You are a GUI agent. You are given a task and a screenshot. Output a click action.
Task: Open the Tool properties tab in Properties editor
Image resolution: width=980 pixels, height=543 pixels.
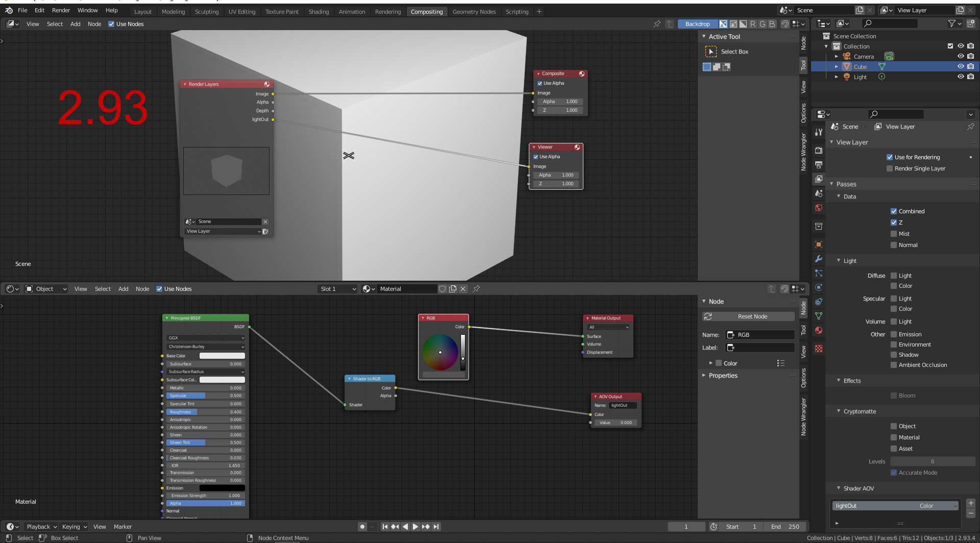819,132
